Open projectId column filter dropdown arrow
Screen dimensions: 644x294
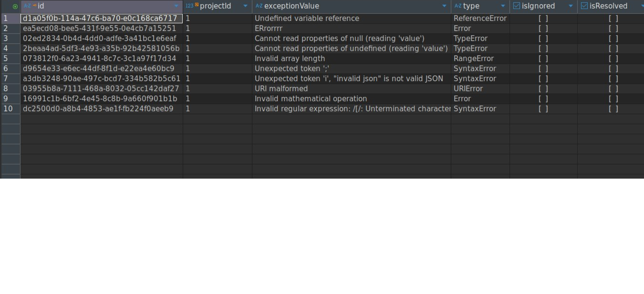pos(245,6)
